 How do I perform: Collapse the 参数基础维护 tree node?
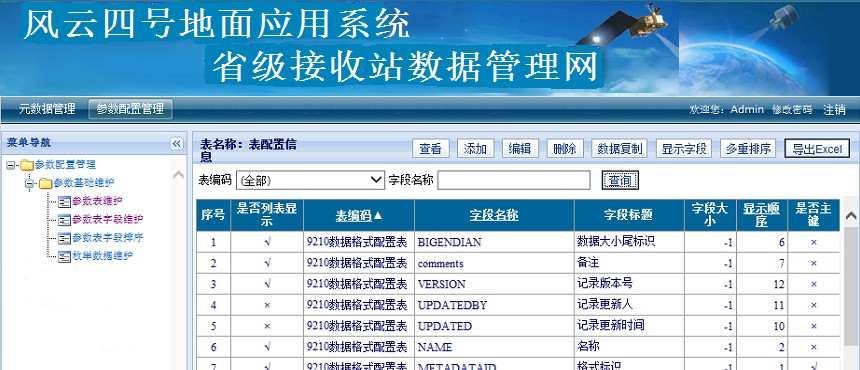coord(29,183)
